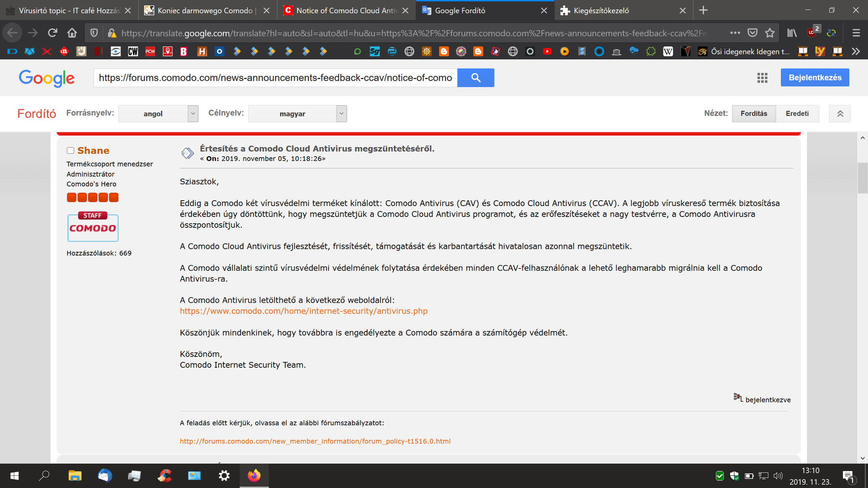Open Windows Settings gear in taskbar
Viewport: 868px width, 488px height.
click(x=224, y=475)
